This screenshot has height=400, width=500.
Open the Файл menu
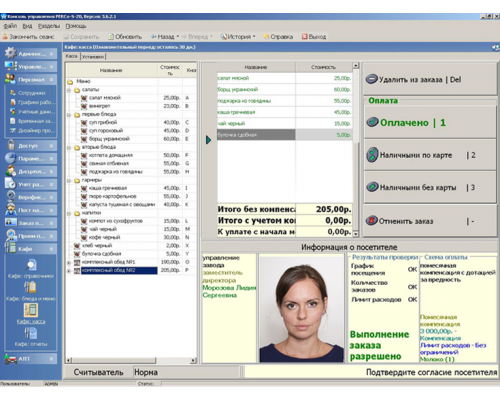(10, 26)
